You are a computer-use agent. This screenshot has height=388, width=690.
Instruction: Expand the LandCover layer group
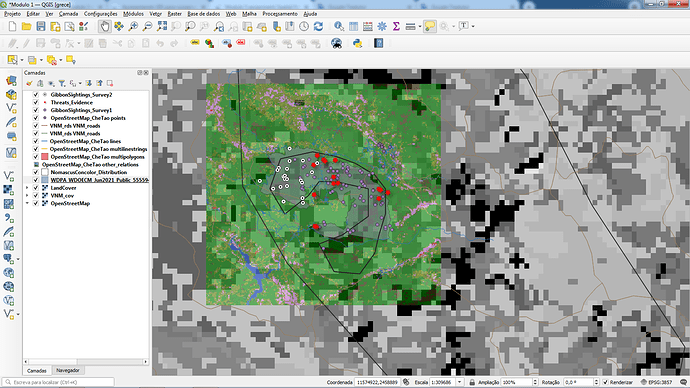tap(27, 188)
